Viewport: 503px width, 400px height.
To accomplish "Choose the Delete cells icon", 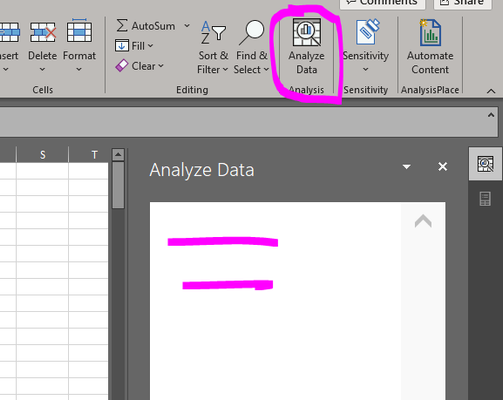I will [43, 32].
